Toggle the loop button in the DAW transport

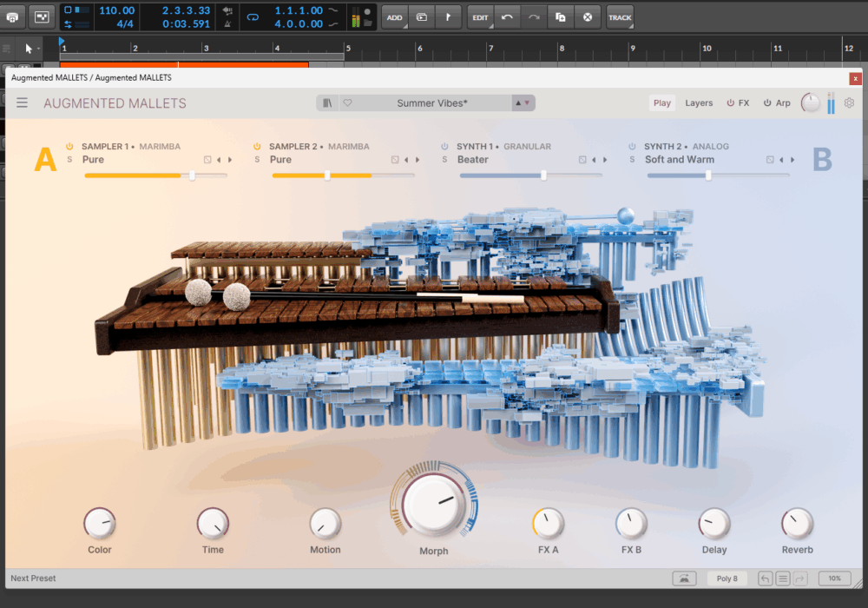tap(253, 17)
